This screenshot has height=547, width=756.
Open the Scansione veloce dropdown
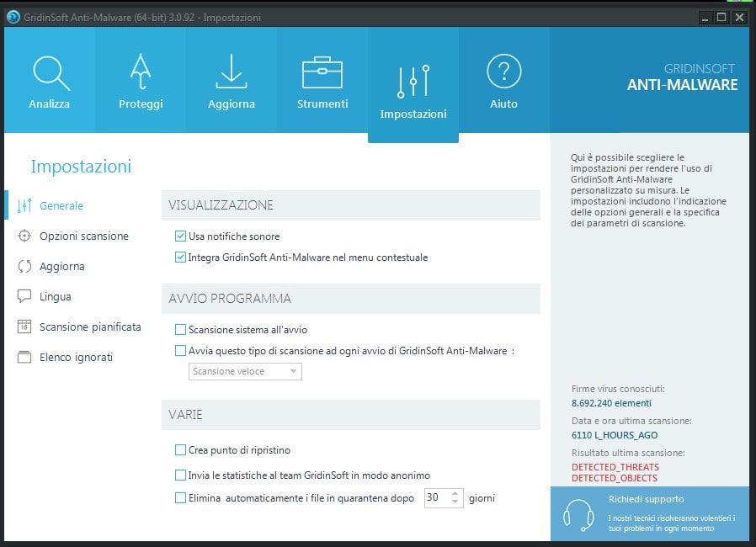(x=245, y=372)
